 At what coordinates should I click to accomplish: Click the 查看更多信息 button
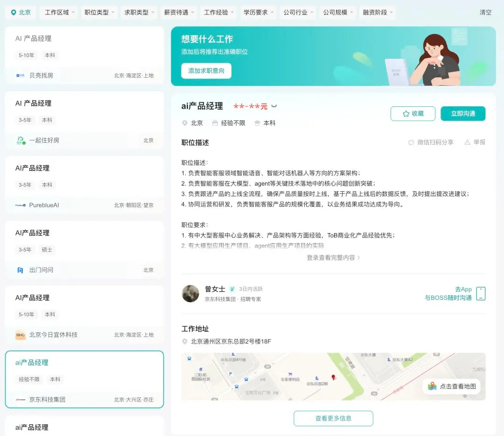(333, 418)
